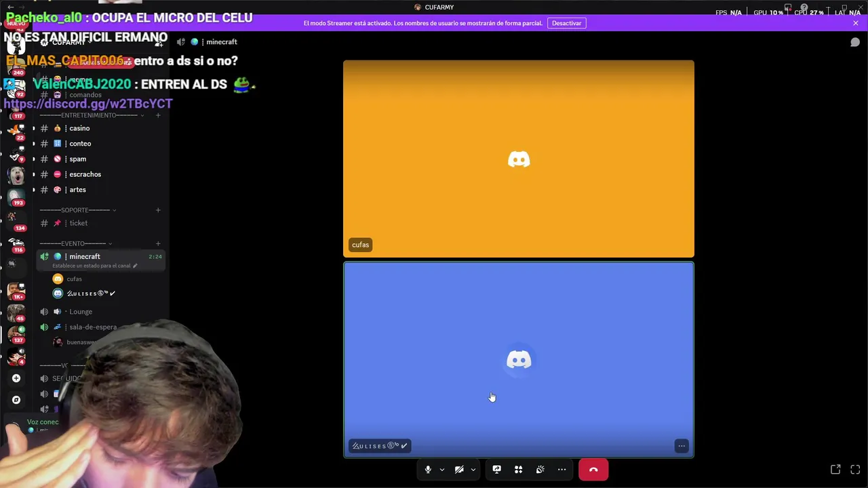Open the artes text channel
868x488 pixels.
point(100,190)
